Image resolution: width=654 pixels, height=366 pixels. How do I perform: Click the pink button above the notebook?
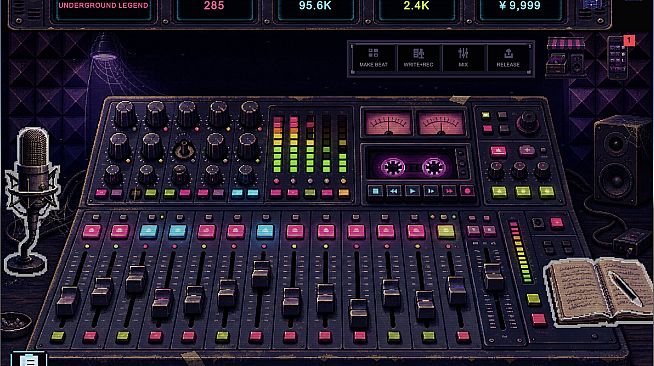pos(539,320)
